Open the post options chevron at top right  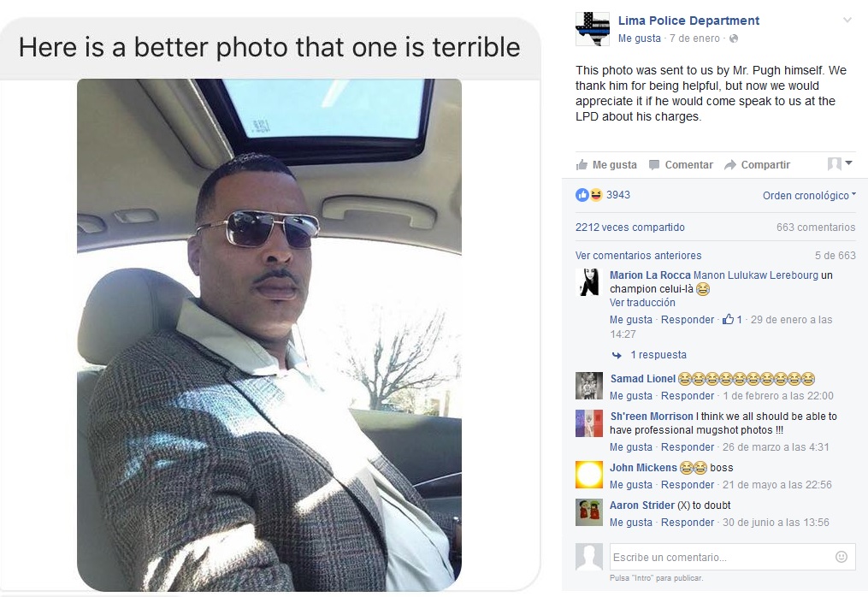[847, 20]
